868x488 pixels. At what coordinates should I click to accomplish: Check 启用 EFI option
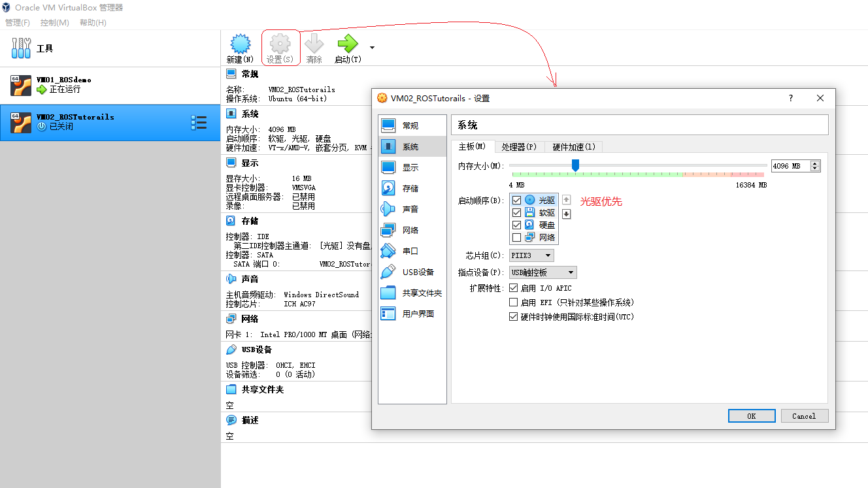[513, 302]
